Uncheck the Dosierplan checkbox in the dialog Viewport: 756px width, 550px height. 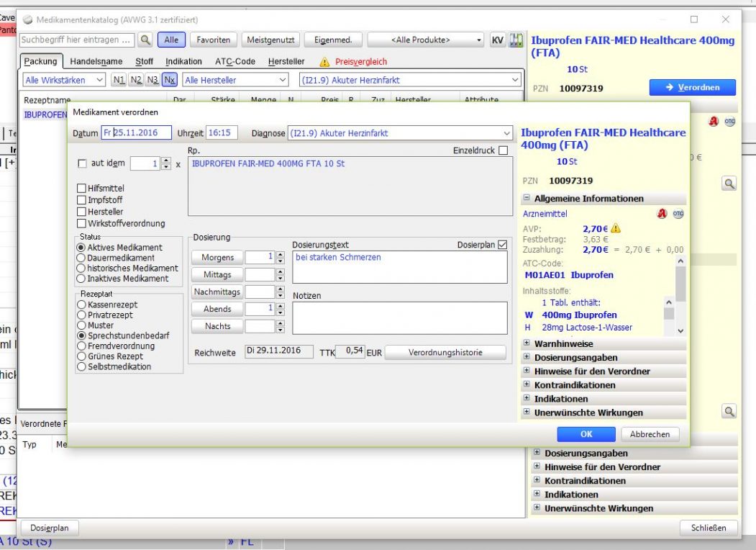pos(502,245)
